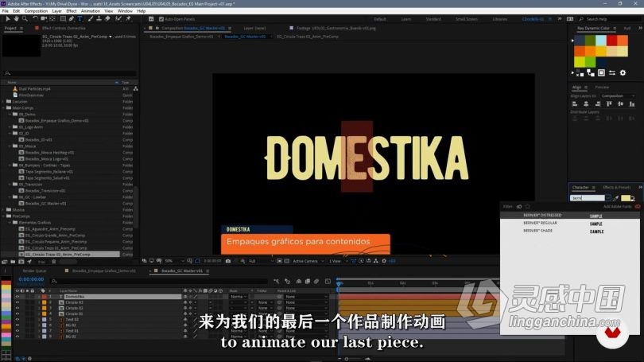Collapse the Main Comps folder
The width and height of the screenshot is (644, 362).
pyautogui.click(x=4, y=107)
